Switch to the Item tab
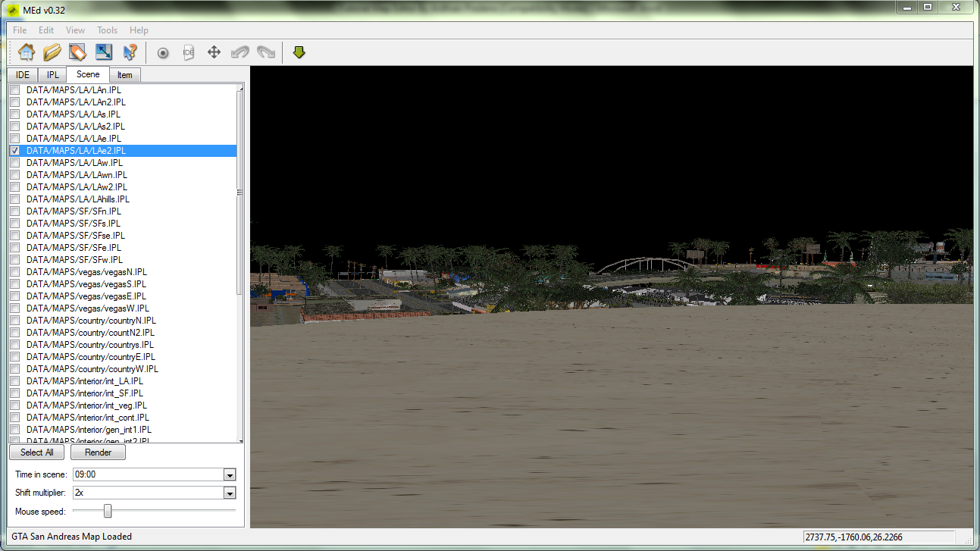Screen dimensions: 980x551 click(x=125, y=75)
